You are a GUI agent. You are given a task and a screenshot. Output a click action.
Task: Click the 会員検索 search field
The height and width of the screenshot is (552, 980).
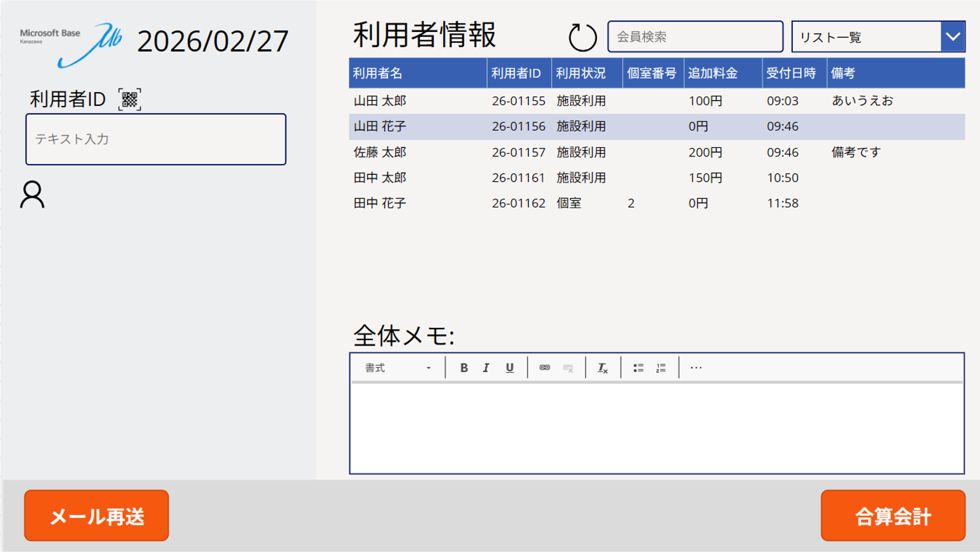695,37
